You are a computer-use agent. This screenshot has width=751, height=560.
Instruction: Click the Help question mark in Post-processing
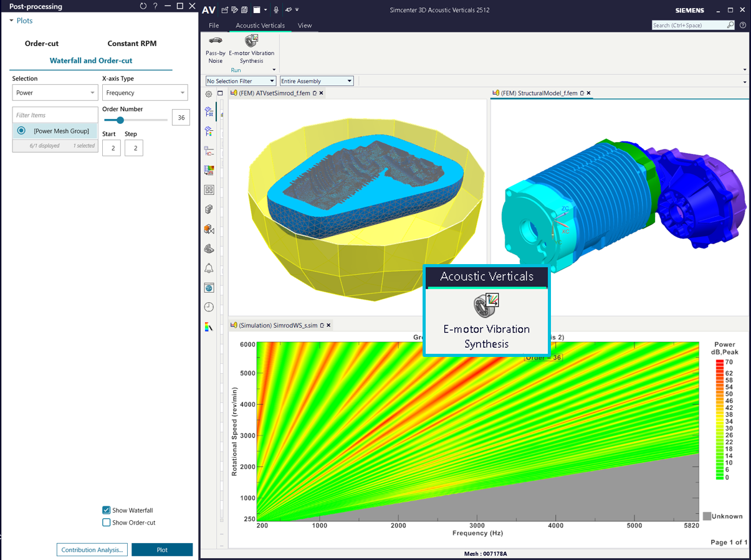coord(155,6)
